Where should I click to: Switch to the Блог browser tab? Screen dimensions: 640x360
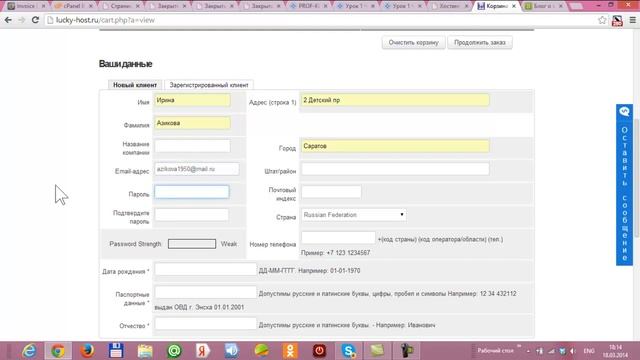[x=544, y=6]
